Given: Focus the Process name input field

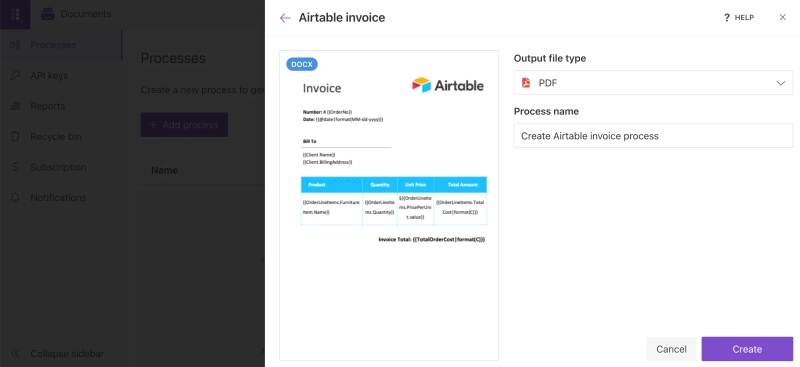Looking at the screenshot, I should (x=653, y=136).
